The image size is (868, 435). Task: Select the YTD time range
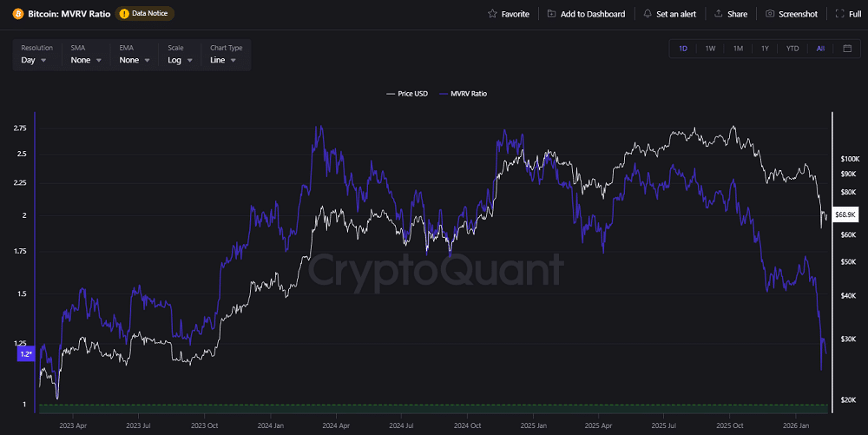tap(792, 49)
